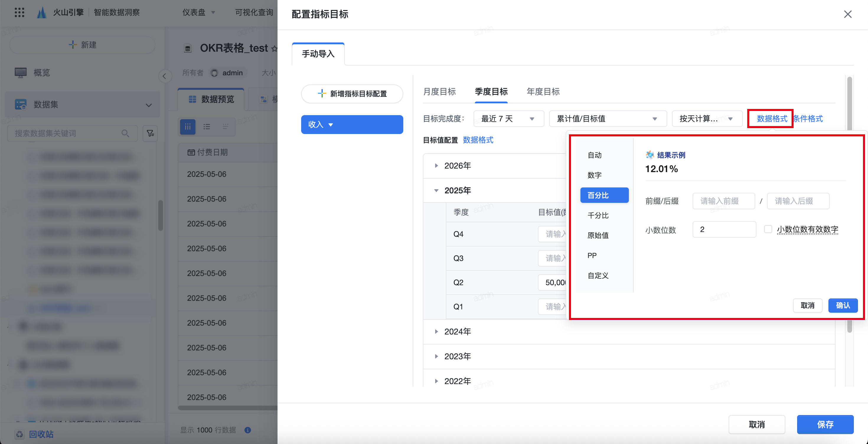This screenshot has width=868, height=444.
Task: Click the info icon next to 行数据
Action: point(248,430)
